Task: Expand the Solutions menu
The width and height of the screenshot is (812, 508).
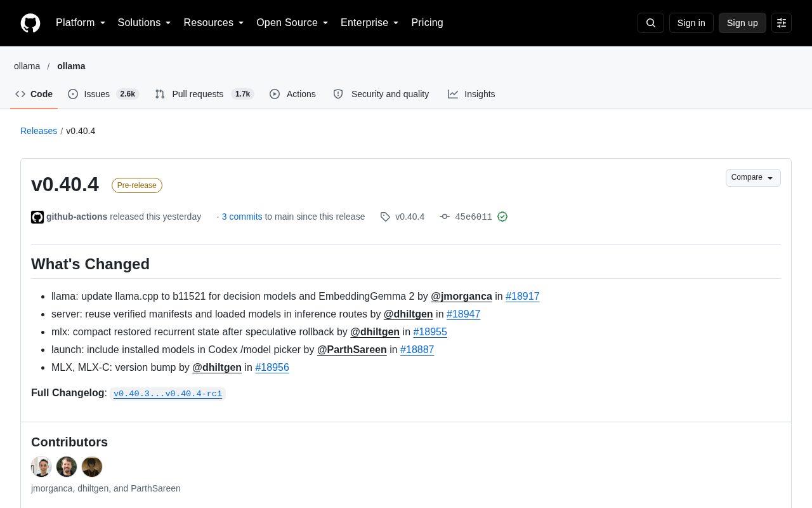Action: coord(145,23)
